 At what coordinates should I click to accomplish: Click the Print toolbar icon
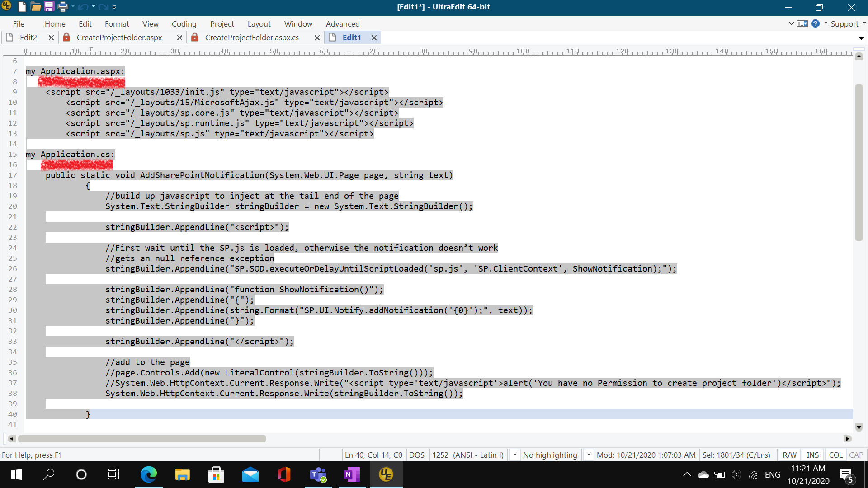click(x=63, y=7)
